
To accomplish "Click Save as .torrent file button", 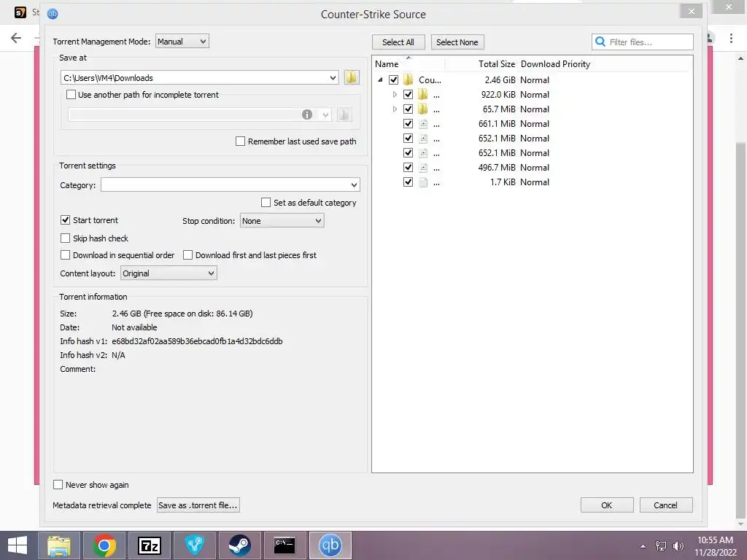I will click(x=198, y=505).
